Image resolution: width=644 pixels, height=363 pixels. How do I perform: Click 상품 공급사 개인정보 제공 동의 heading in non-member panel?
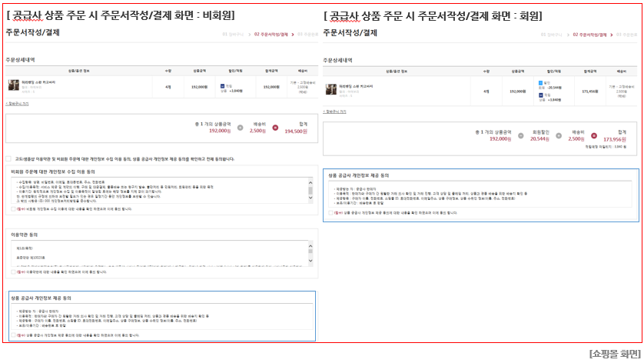41,298
